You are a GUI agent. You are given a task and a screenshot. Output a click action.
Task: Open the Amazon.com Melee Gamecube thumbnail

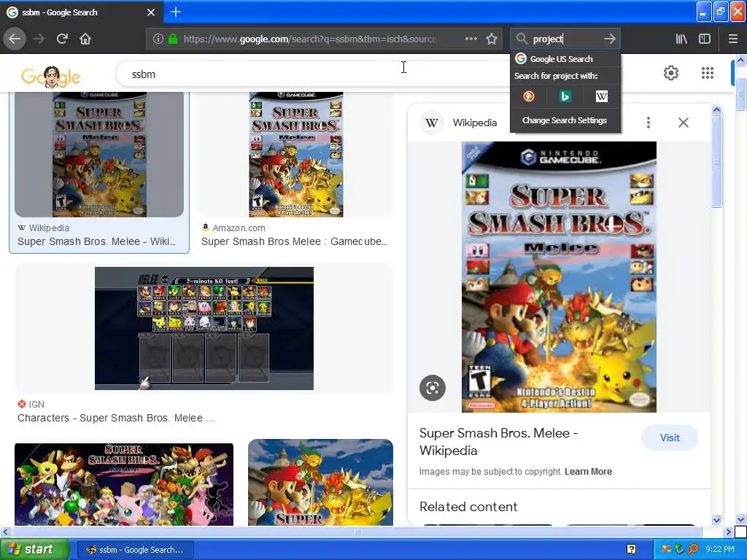click(x=296, y=155)
